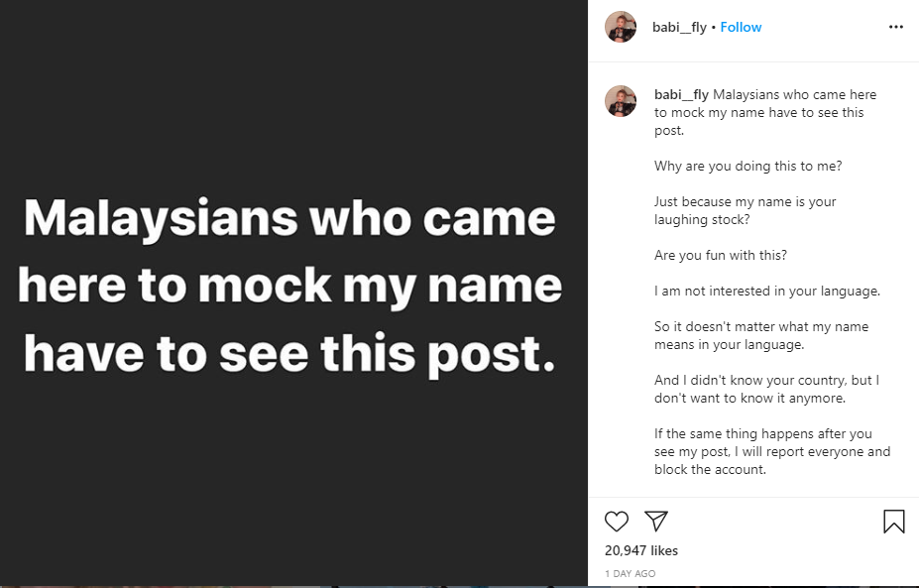Open the babi__fly username in the header
Image resolution: width=919 pixels, height=588 pixels.
680,27
